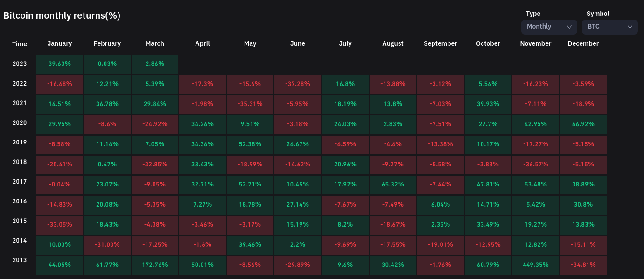The width and height of the screenshot is (644, 279).
Task: Click the November column header
Action: pyautogui.click(x=536, y=43)
